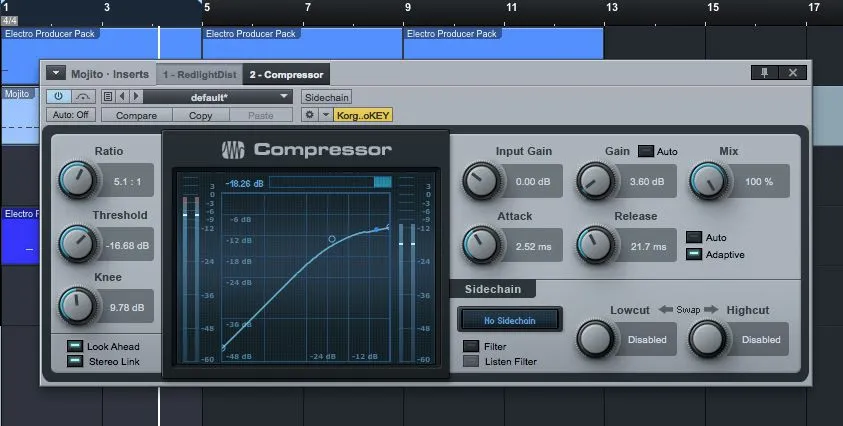
Task: Enable the Auto gain toggle
Action: pos(645,152)
